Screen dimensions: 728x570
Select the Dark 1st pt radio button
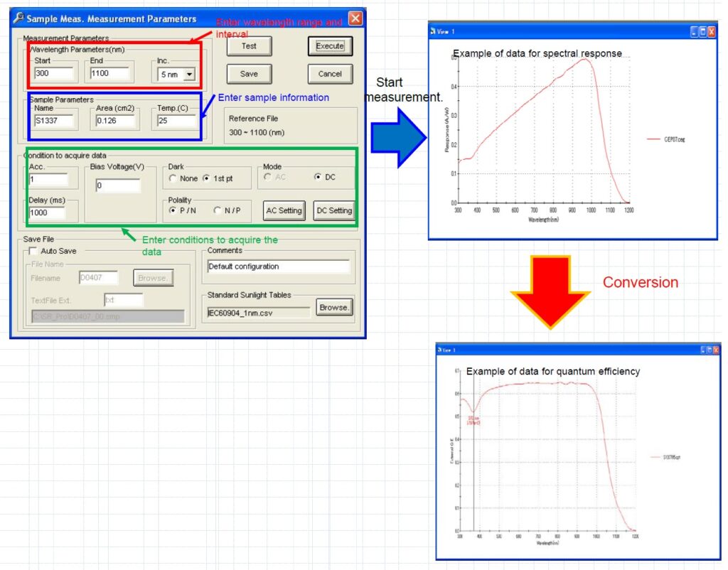(x=207, y=178)
